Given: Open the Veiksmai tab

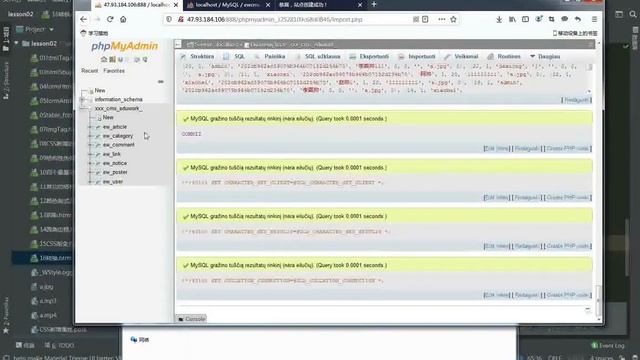Looking at the screenshot, I should [x=461, y=56].
